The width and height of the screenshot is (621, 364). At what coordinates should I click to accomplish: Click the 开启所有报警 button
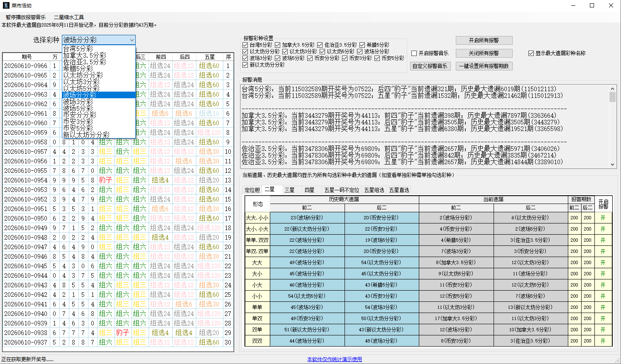484,40
